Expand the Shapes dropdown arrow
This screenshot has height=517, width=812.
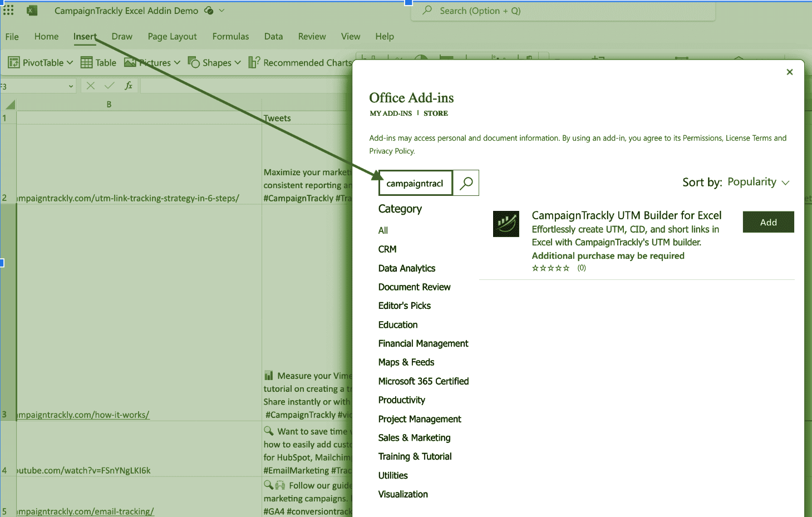(238, 62)
